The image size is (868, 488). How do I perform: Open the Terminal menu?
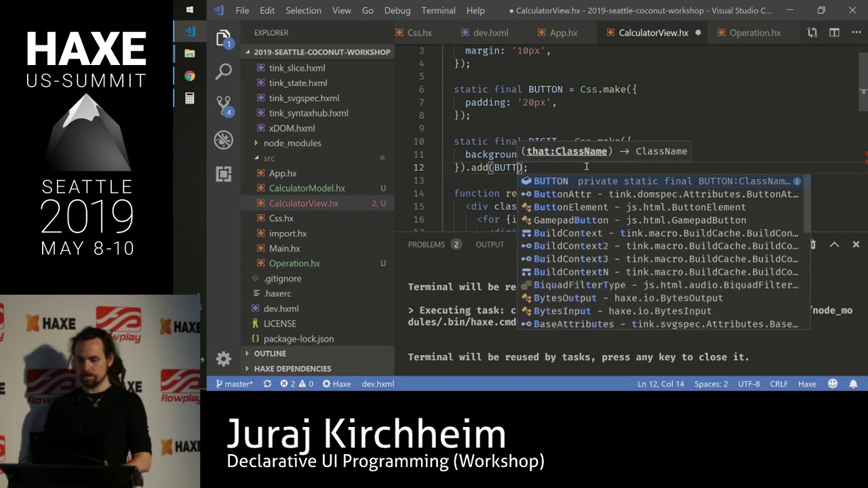click(438, 10)
